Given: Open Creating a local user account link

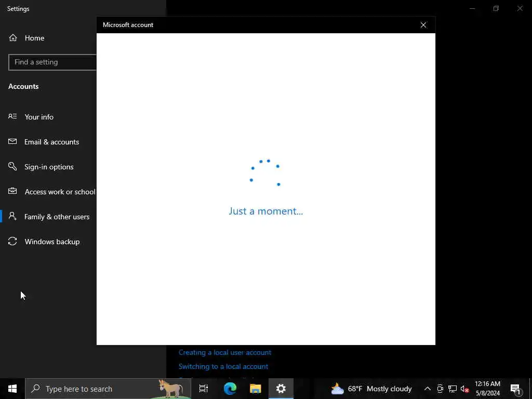Looking at the screenshot, I should pos(225,353).
